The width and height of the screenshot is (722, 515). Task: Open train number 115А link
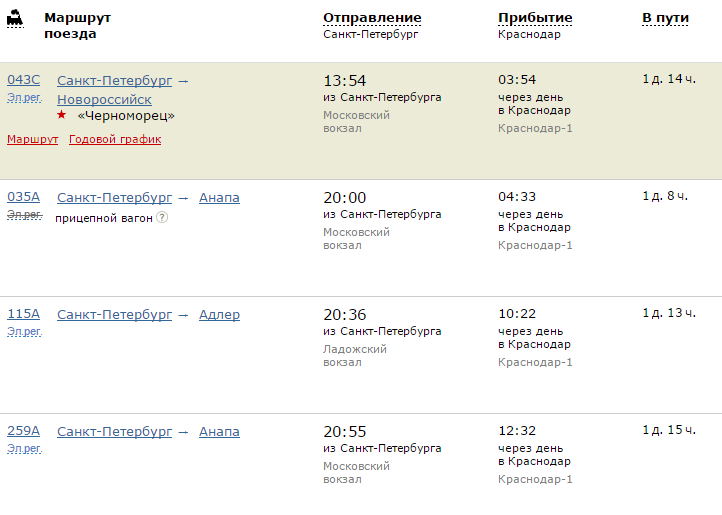(x=24, y=314)
